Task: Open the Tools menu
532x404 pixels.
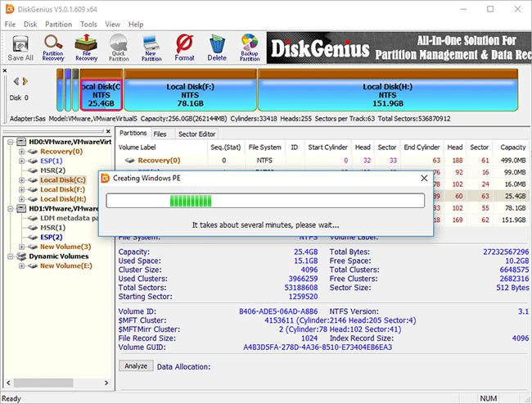Action: coord(88,25)
